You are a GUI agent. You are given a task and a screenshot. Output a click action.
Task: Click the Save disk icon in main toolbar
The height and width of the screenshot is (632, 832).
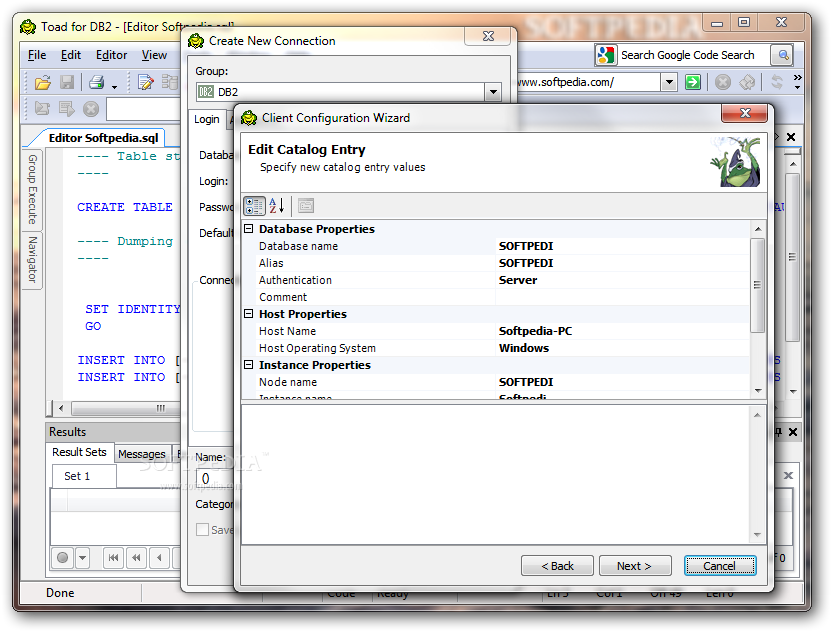pos(67,82)
